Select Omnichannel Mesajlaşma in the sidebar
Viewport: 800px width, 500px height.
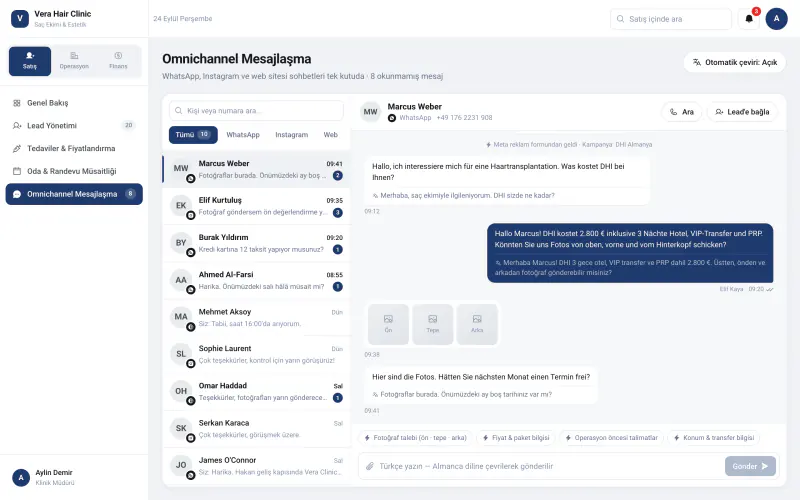(74, 194)
